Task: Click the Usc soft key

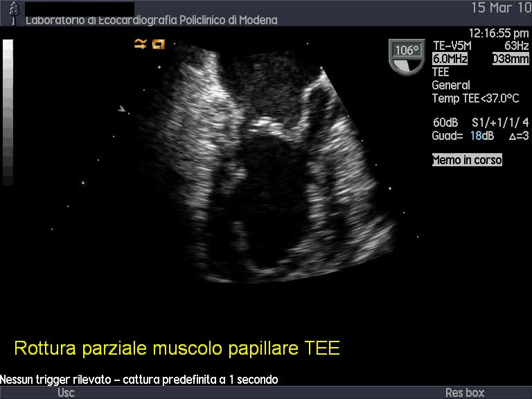Action: (x=66, y=393)
